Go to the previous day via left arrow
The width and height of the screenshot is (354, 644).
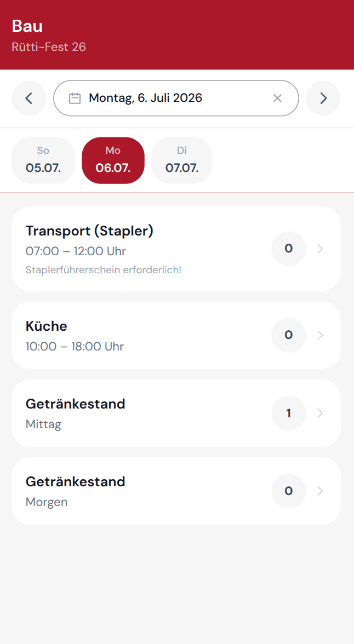coord(29,98)
